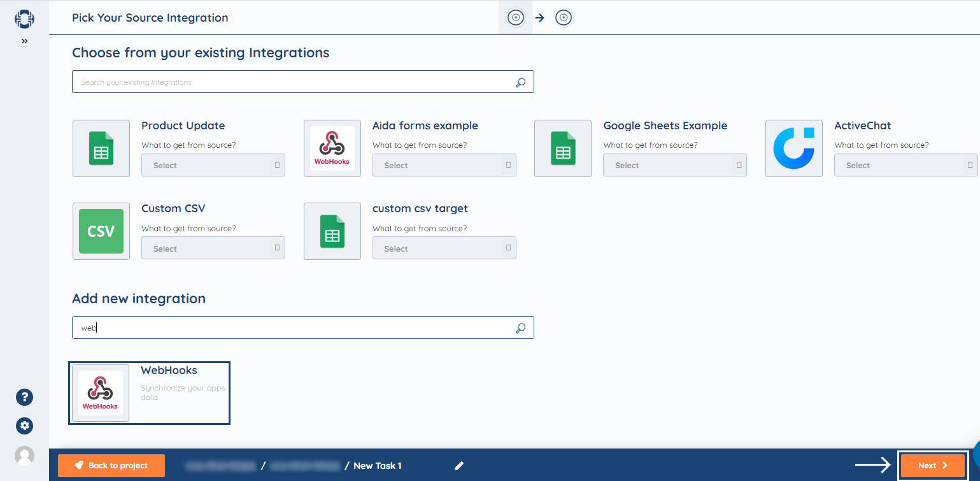This screenshot has width=980, height=481.
Task: Click the Google Sheets Example title
Action: (665, 126)
